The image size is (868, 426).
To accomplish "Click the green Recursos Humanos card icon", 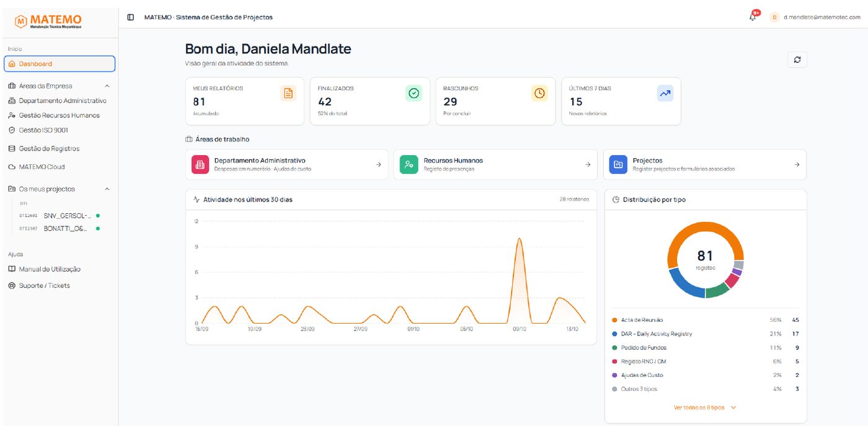I will pos(409,164).
